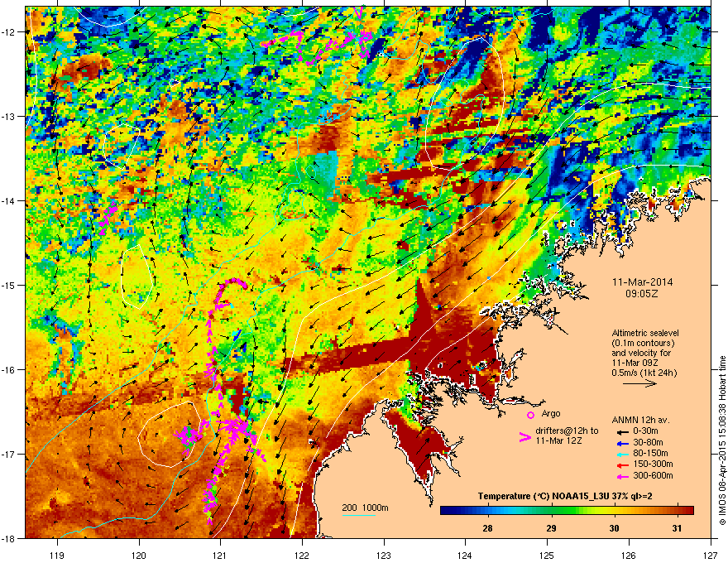
Task: Click the 'Altimetric sealevel' text
Action: [x=645, y=333]
